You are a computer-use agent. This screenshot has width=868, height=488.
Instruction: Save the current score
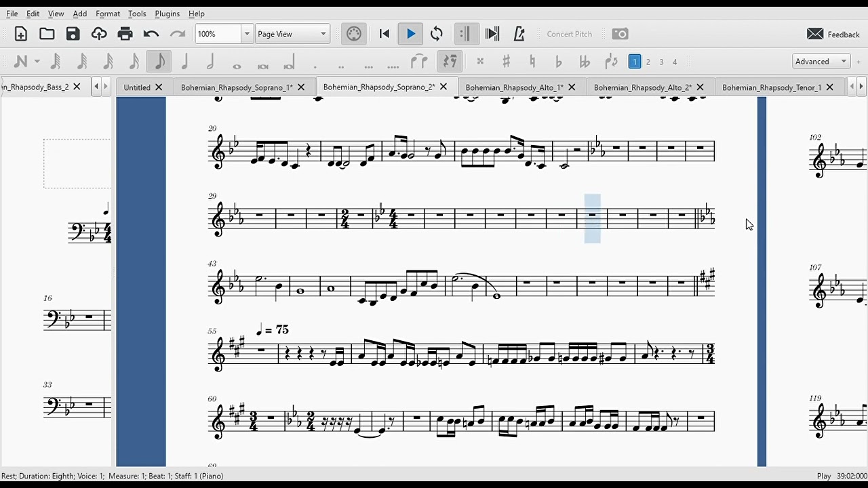pyautogui.click(x=73, y=34)
